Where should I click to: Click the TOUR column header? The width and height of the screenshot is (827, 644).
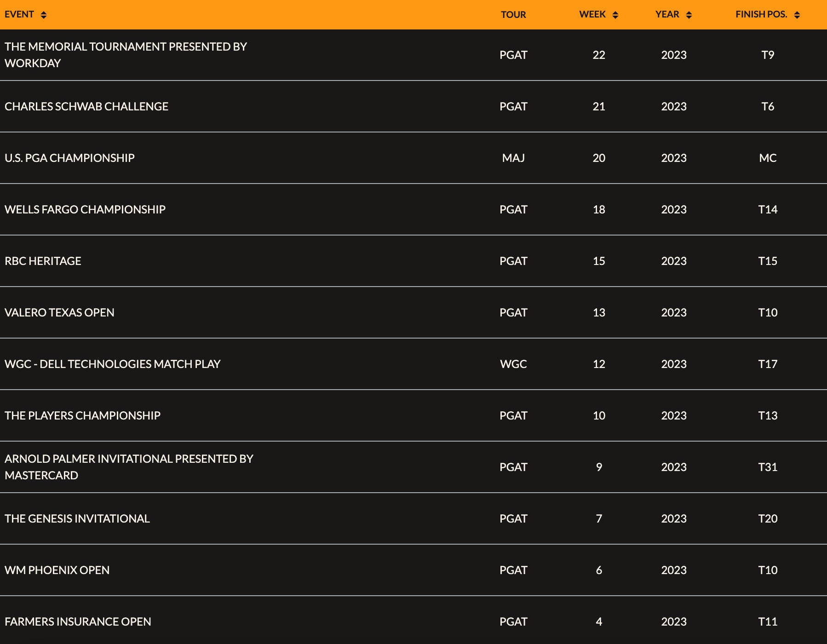(513, 15)
